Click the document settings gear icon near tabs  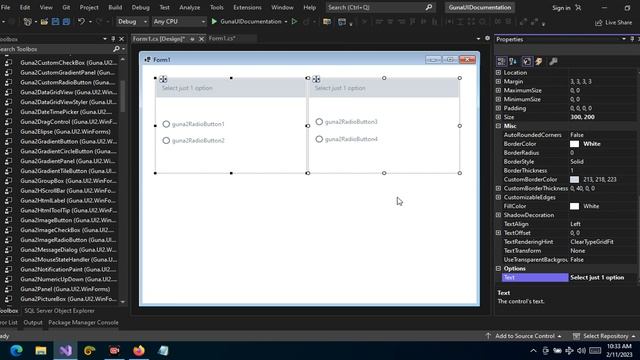[x=487, y=38]
